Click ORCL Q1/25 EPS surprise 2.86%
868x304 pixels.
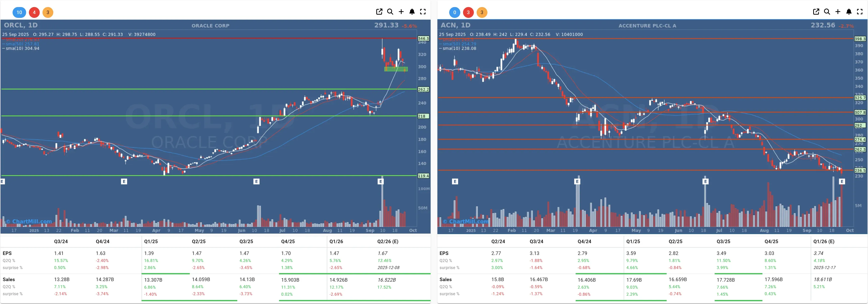point(150,268)
